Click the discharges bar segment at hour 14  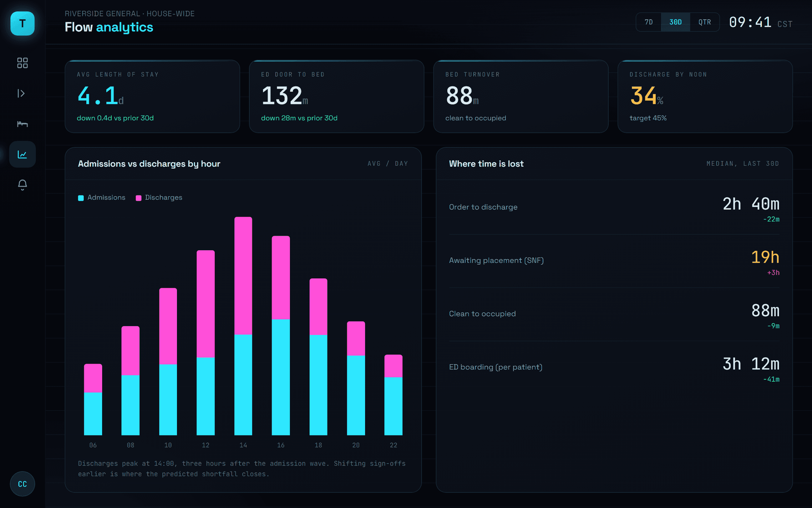tap(243, 276)
